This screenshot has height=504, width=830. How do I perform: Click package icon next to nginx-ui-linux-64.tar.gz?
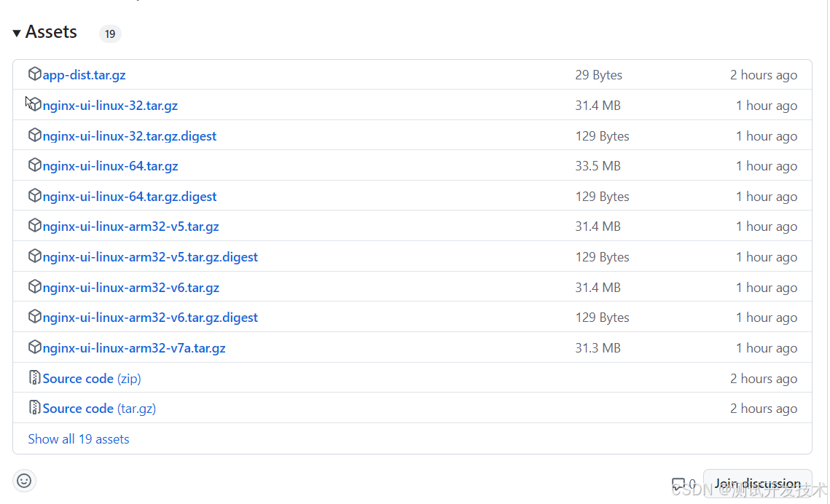point(34,165)
